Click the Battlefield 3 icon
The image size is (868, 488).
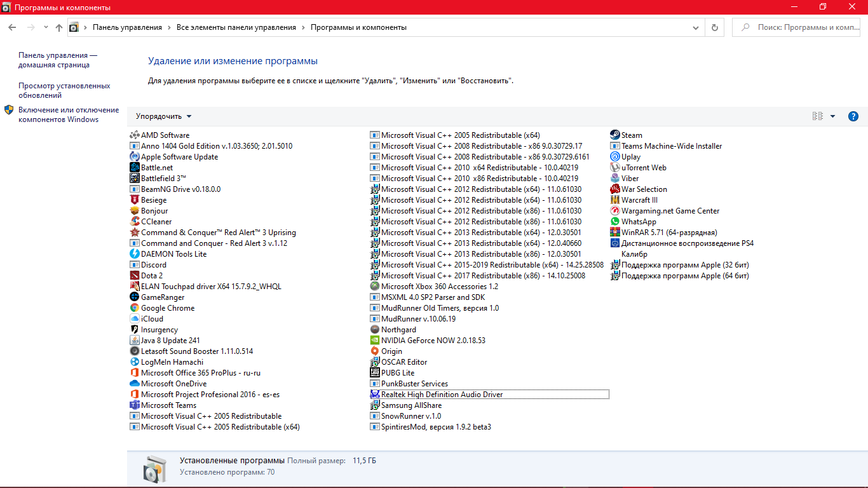coord(134,179)
